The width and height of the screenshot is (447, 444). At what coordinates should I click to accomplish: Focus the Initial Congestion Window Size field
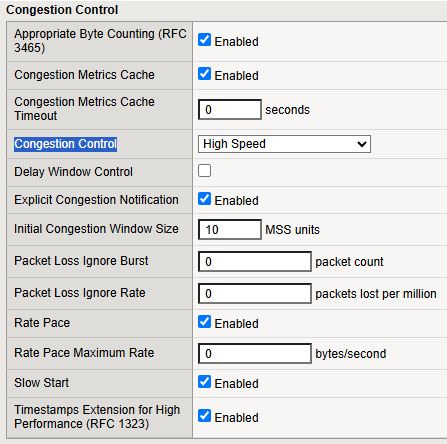(x=230, y=229)
